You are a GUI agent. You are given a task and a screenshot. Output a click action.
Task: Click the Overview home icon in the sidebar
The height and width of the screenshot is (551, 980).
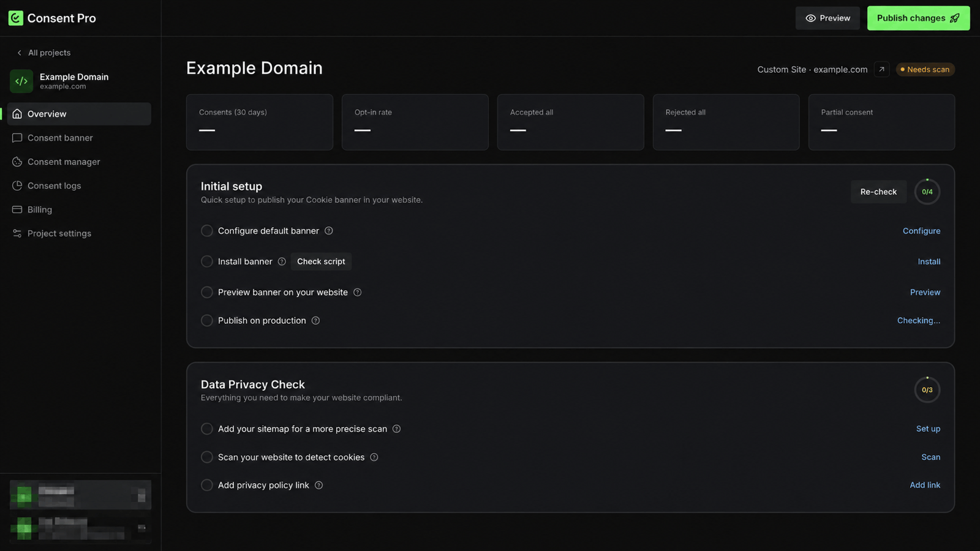pos(17,114)
